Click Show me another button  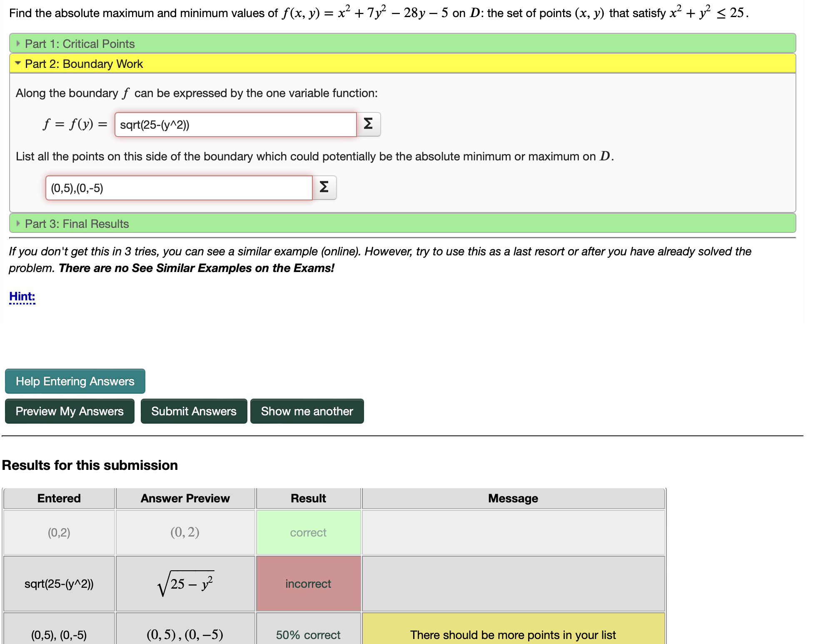[x=307, y=411]
